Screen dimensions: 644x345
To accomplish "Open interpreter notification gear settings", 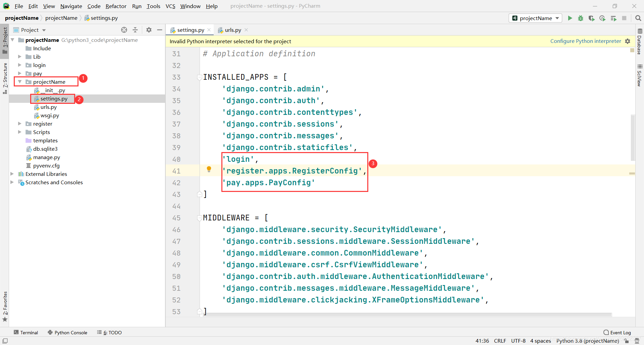I will pos(628,41).
